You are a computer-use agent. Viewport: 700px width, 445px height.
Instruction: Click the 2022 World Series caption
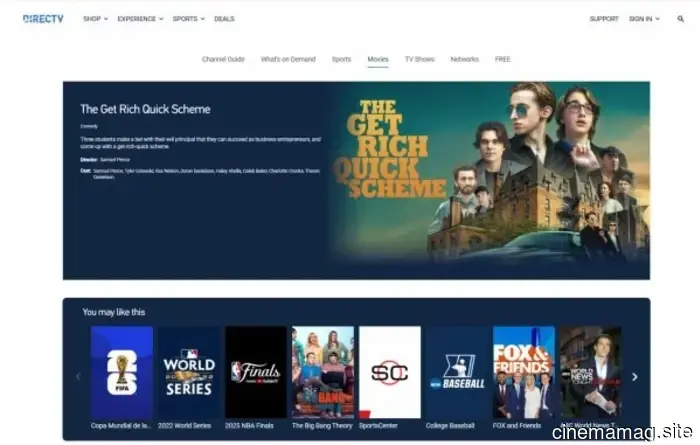(184, 426)
